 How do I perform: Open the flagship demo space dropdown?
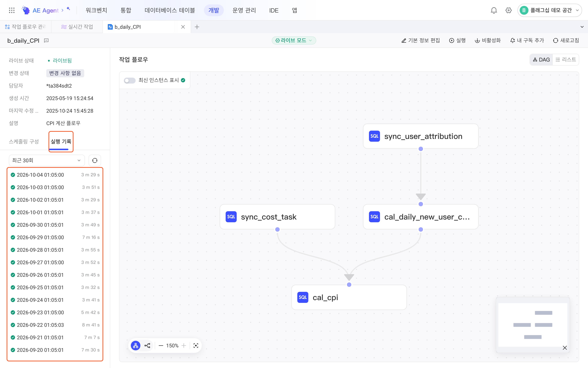click(549, 10)
